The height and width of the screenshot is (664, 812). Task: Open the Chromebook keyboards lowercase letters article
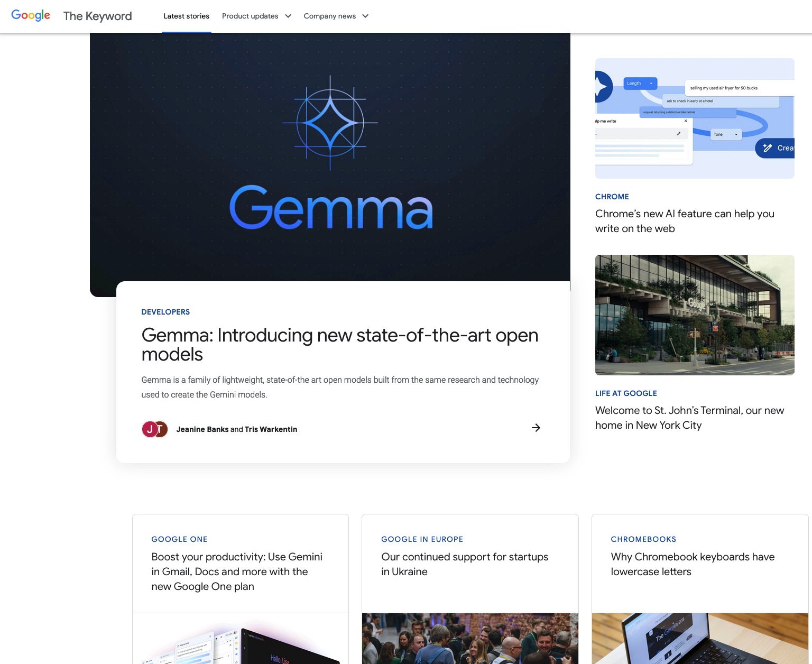pyautogui.click(x=692, y=564)
